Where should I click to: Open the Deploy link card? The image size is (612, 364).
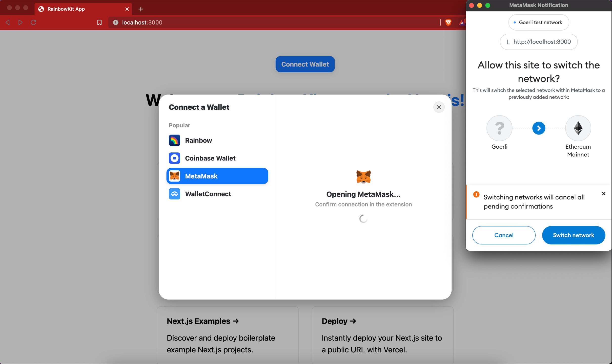tap(382, 335)
